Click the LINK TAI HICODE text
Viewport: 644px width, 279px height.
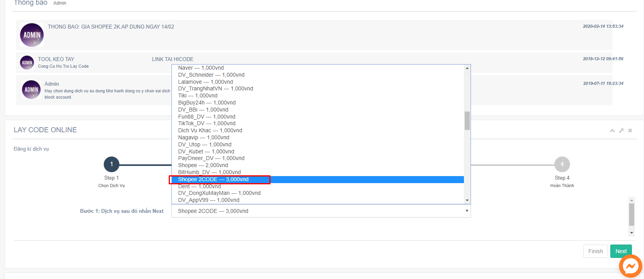click(x=173, y=59)
